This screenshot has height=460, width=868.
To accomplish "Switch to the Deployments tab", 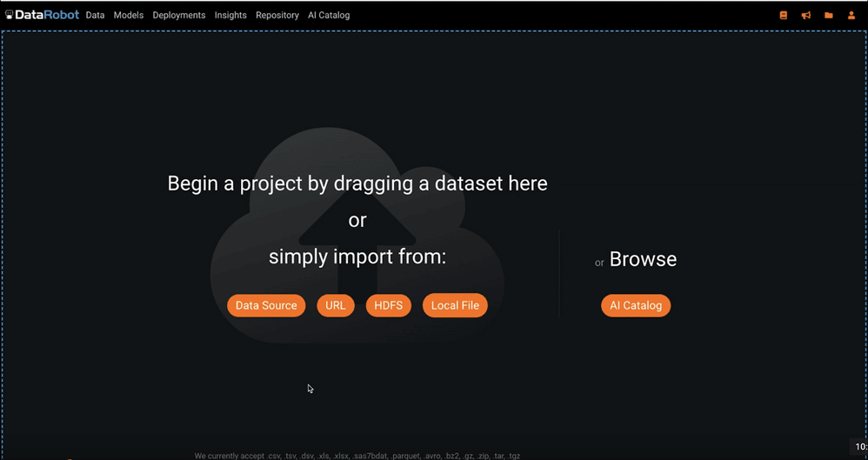I will coord(179,16).
